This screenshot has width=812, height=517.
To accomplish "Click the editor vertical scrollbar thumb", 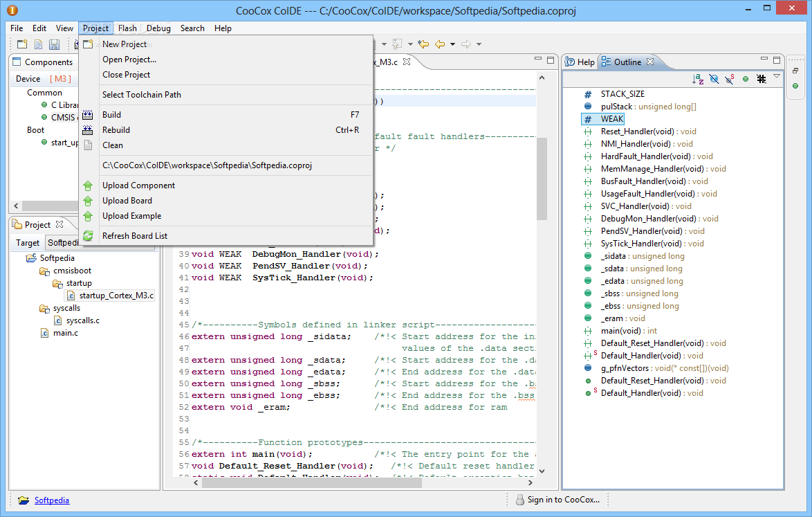I will point(542,179).
